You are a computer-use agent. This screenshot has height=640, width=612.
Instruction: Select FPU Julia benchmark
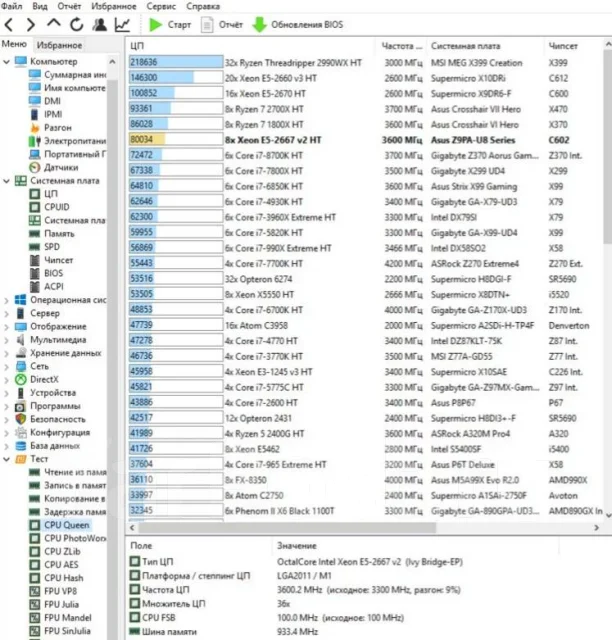pyautogui.click(x=54, y=604)
